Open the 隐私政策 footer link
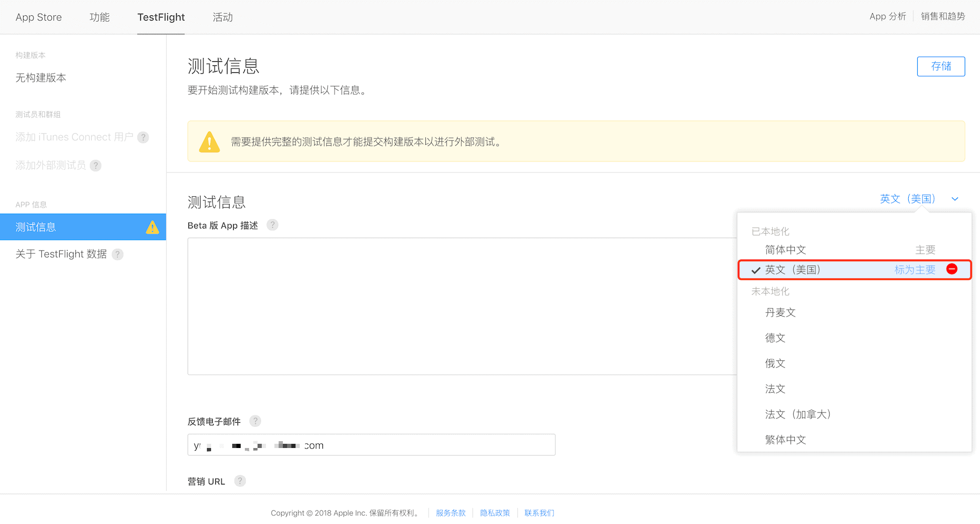980x524 pixels. click(495, 513)
